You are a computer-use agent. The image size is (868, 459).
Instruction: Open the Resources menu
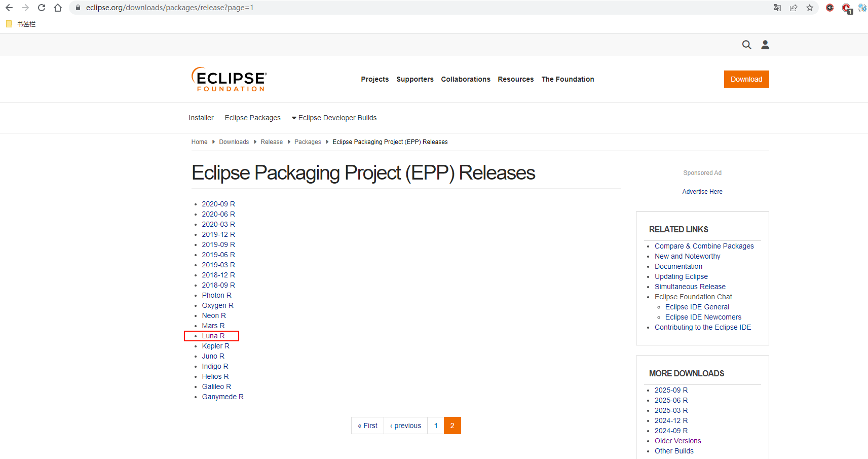pyautogui.click(x=516, y=79)
